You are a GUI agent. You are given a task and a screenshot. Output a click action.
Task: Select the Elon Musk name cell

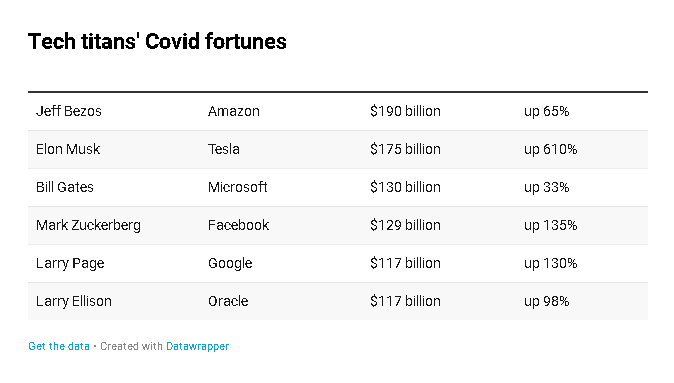[68, 149]
